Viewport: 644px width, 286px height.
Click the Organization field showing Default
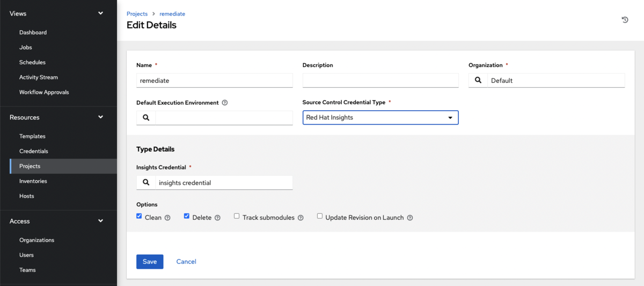tap(556, 80)
